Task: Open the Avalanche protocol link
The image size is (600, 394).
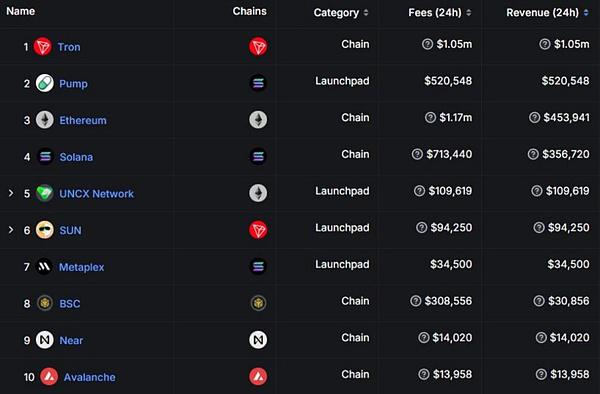Action: [x=90, y=377]
